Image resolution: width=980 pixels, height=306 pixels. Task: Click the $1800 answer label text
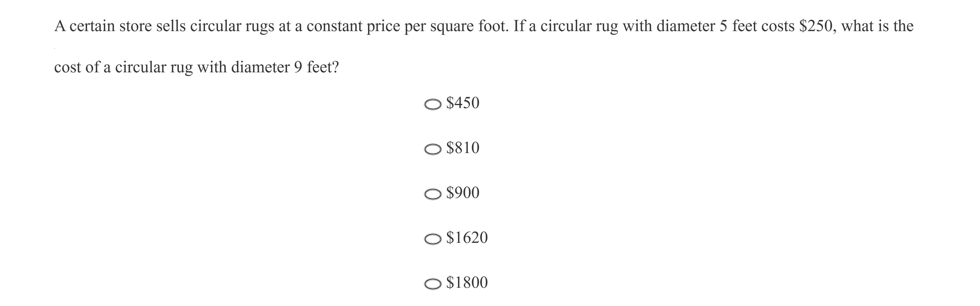pyautogui.click(x=467, y=282)
